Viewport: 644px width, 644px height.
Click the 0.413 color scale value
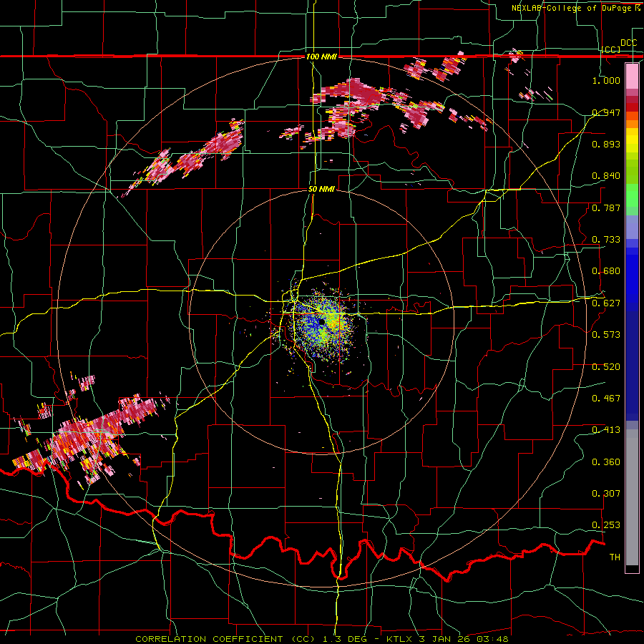(606, 430)
